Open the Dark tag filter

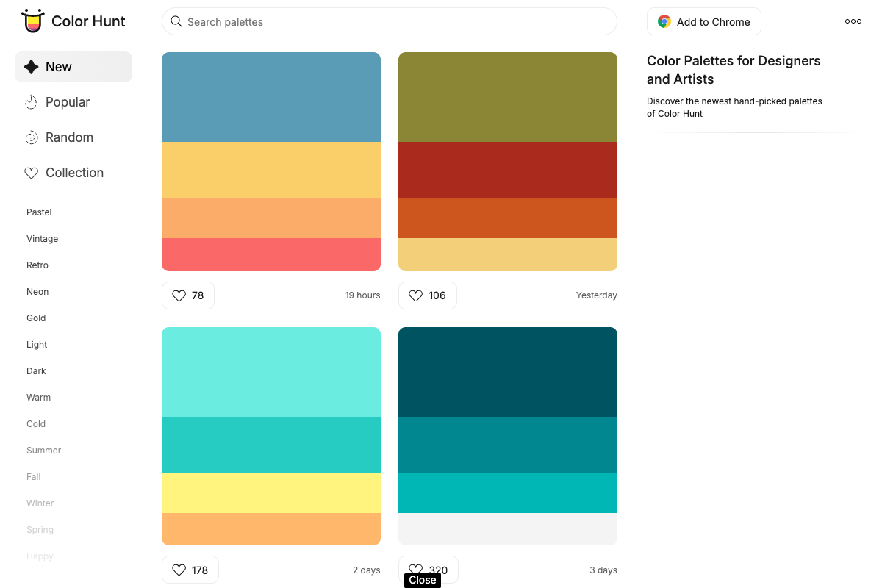(x=36, y=370)
